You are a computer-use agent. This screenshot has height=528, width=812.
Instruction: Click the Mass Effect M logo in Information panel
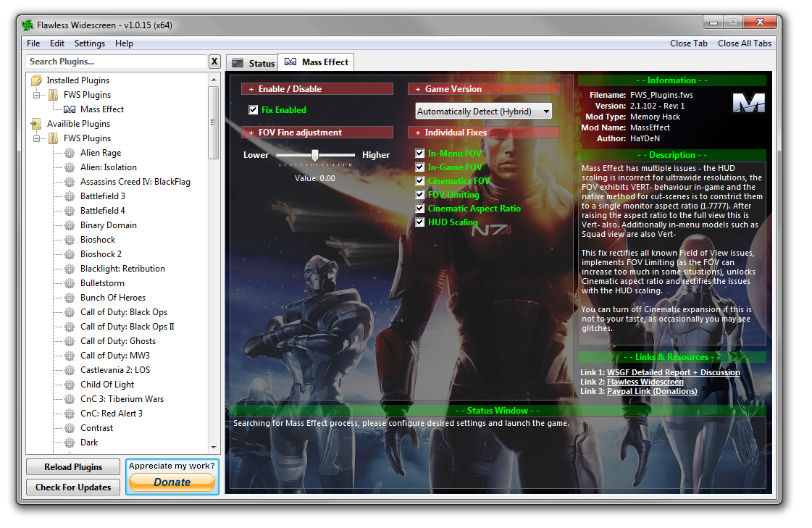click(748, 103)
